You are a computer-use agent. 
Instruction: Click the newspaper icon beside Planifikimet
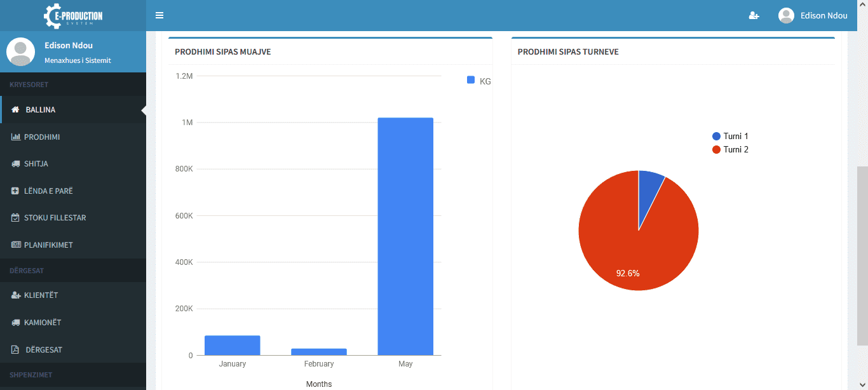click(16, 245)
